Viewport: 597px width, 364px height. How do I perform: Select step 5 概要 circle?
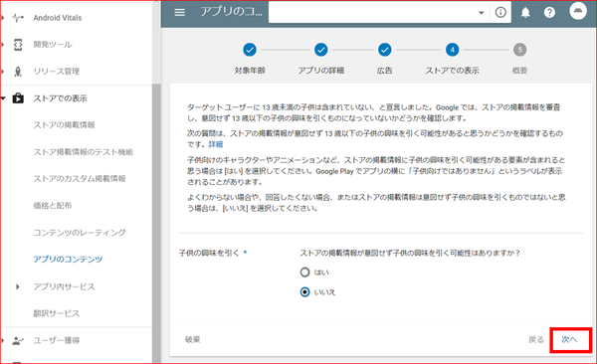click(x=519, y=50)
